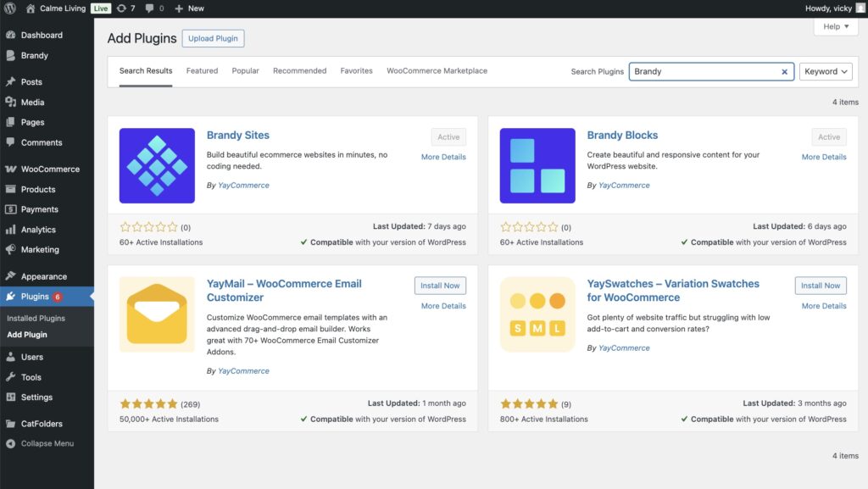The image size is (868, 489).
Task: Click the Comments icon in sidebar
Action: coord(10,142)
